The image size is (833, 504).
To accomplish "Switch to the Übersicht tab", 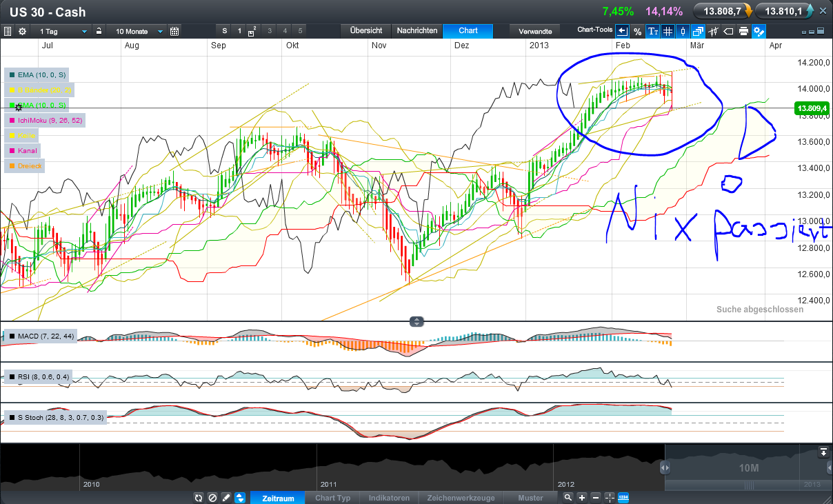I will [365, 31].
